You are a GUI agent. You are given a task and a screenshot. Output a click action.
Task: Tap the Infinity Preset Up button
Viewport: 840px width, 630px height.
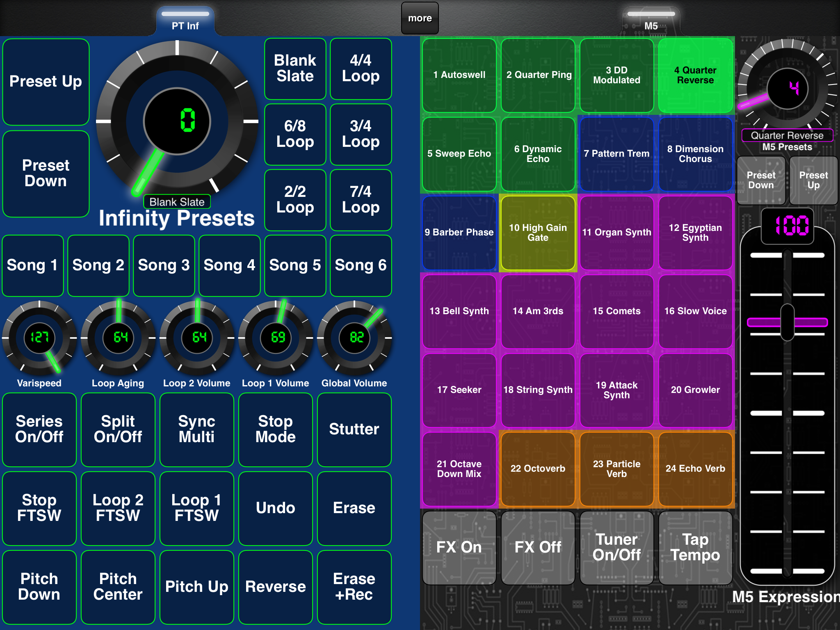click(46, 82)
